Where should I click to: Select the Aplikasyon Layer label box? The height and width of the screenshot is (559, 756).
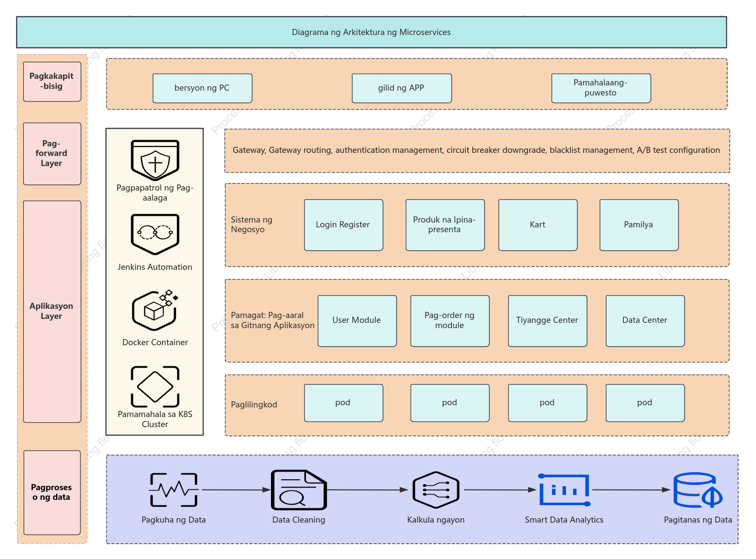52,311
